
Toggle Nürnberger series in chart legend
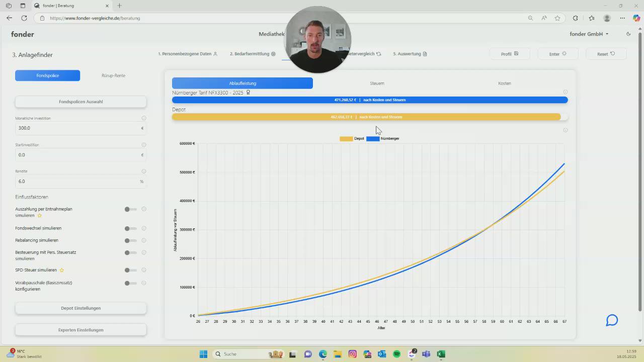pos(383,138)
